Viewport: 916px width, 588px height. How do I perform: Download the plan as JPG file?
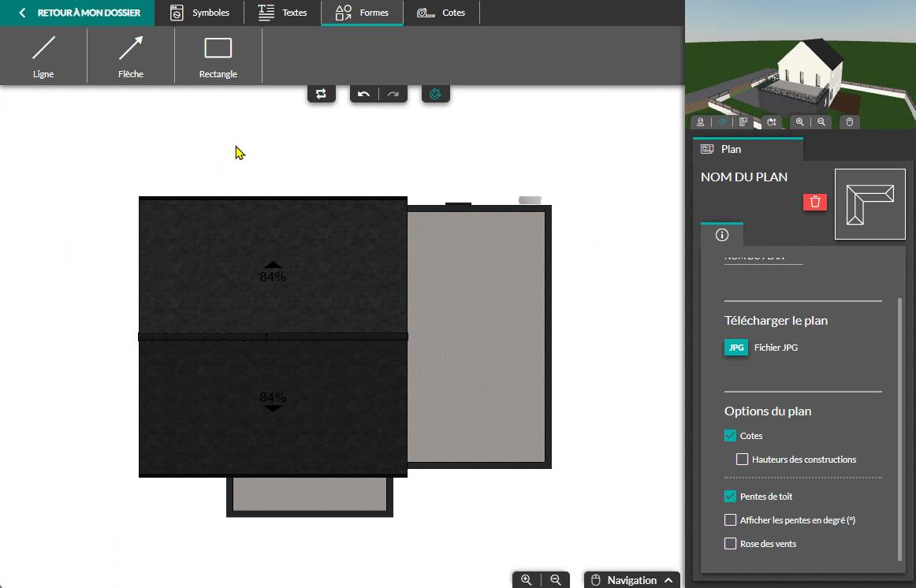pos(736,348)
